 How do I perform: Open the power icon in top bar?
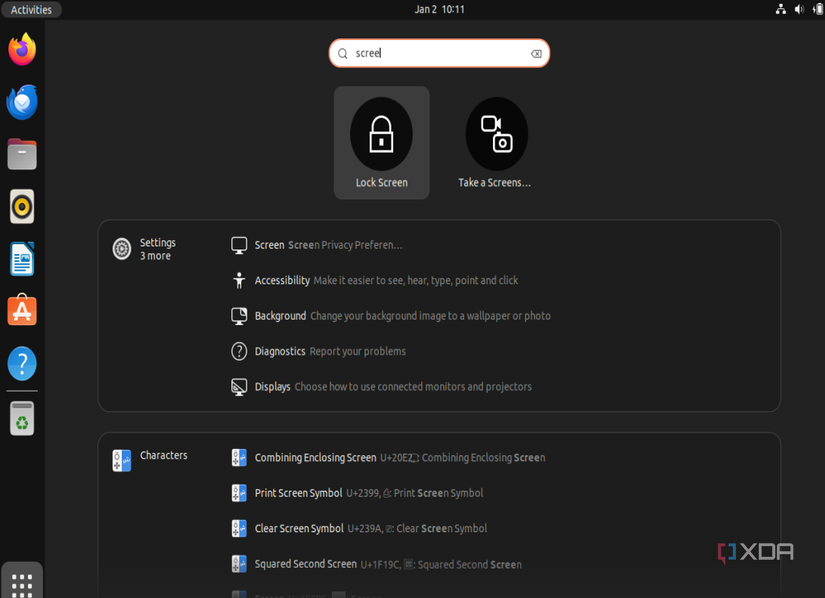pyautogui.click(x=818, y=9)
